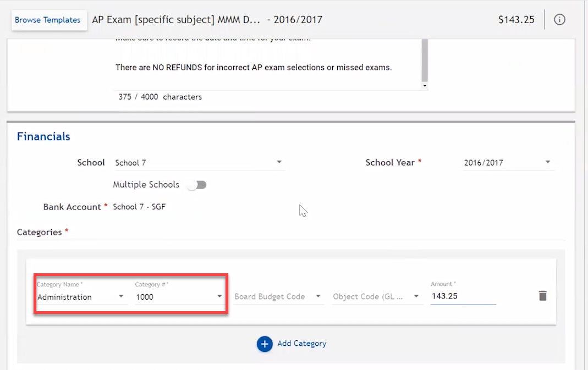
Task: Toggle the Multiple Schools switch
Action: (197, 185)
